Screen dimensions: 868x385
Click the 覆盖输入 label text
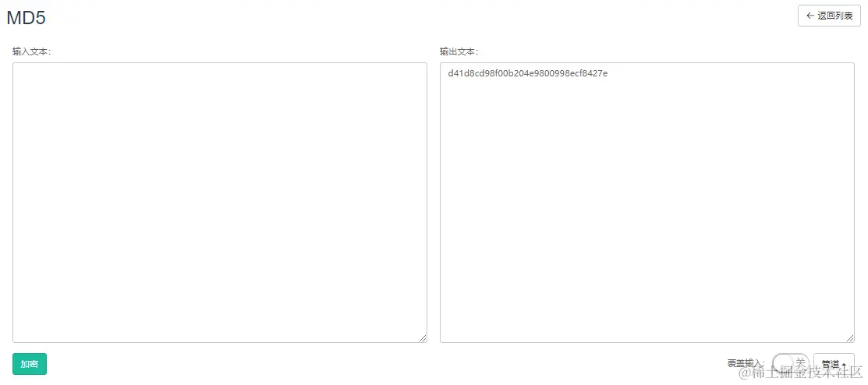coord(746,364)
